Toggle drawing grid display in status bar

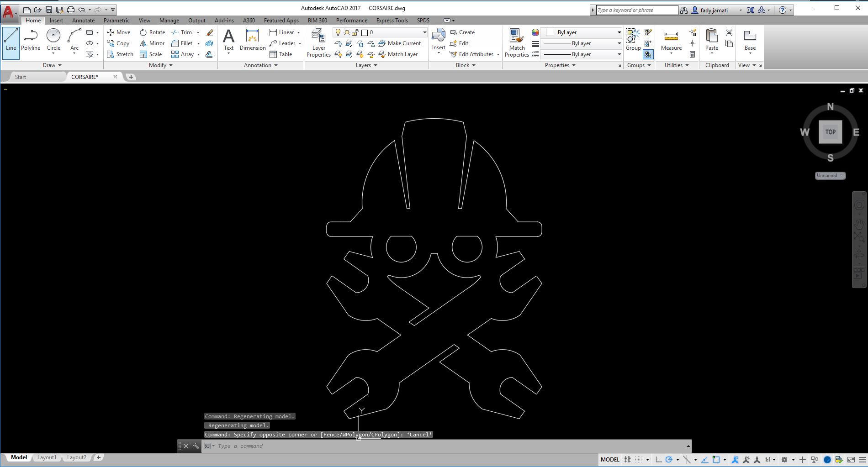coord(628,459)
